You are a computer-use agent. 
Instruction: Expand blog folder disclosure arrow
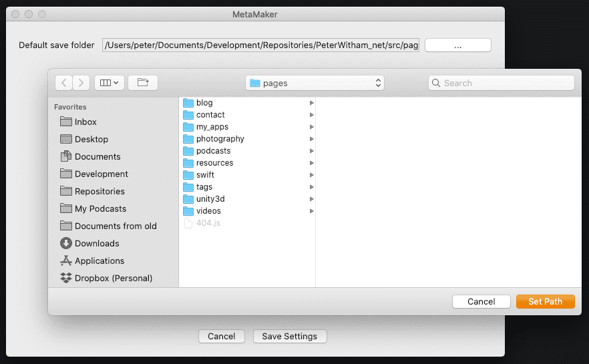311,103
